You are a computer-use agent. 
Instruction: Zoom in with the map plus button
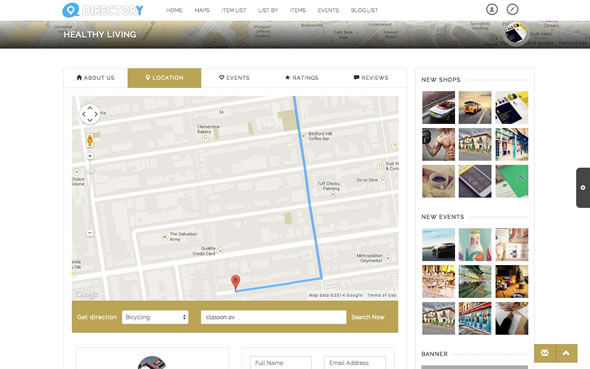pyautogui.click(x=90, y=156)
